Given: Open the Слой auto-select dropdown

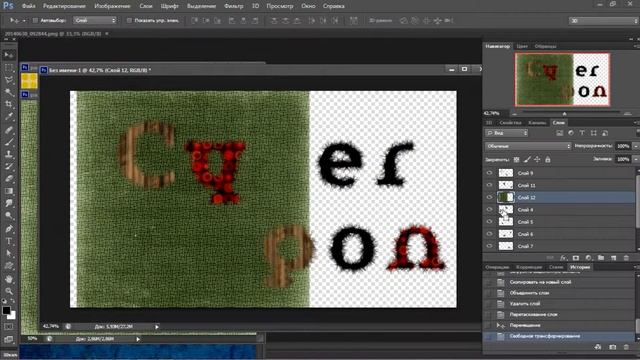Looking at the screenshot, I should [x=95, y=20].
